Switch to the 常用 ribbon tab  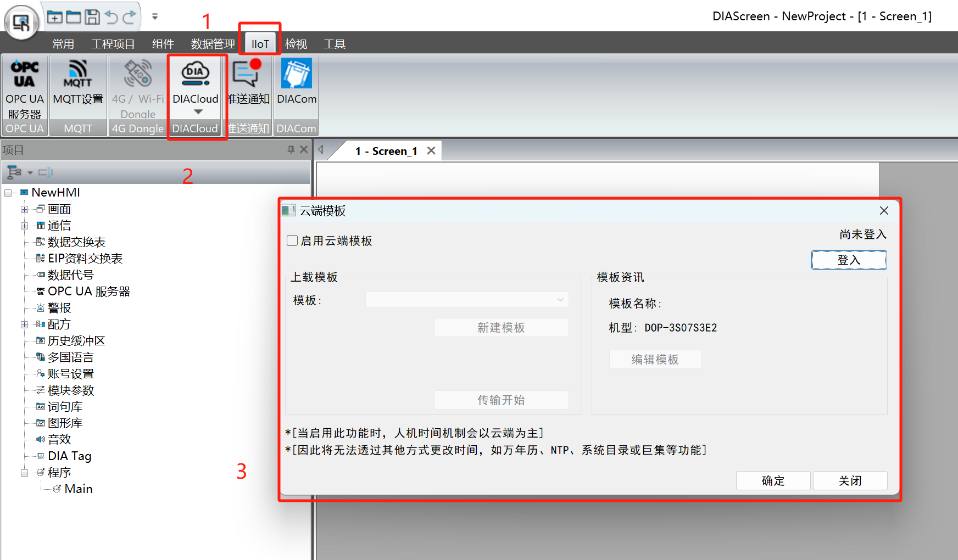click(63, 44)
